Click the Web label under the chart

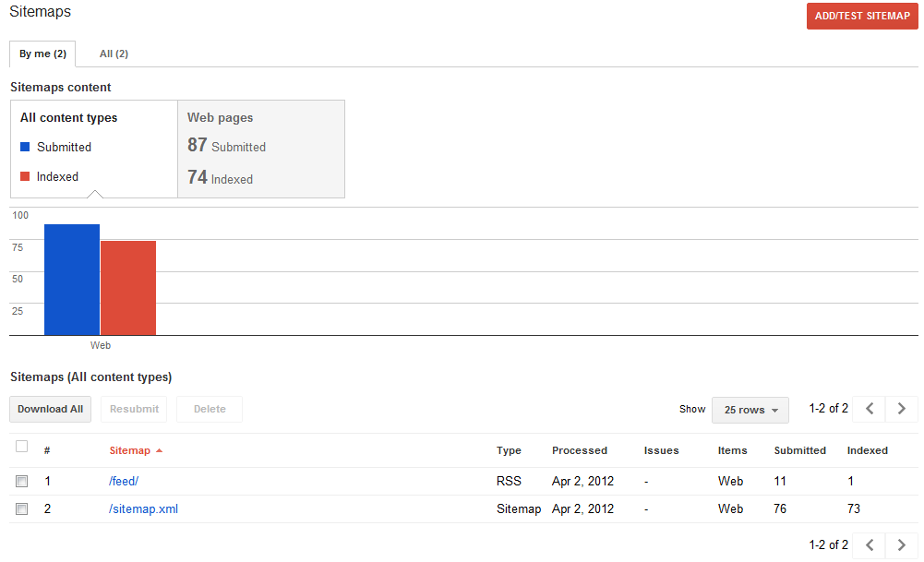[x=101, y=345]
